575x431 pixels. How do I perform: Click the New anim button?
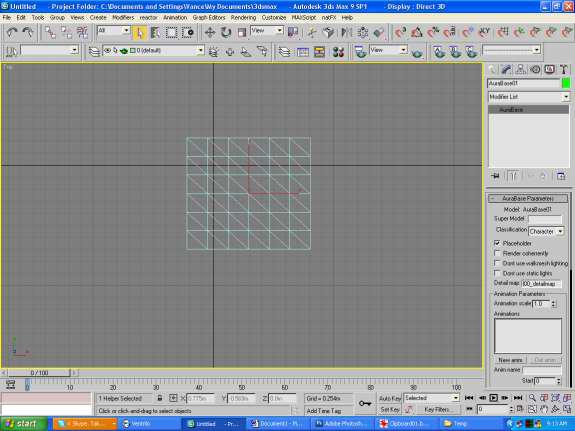point(510,360)
